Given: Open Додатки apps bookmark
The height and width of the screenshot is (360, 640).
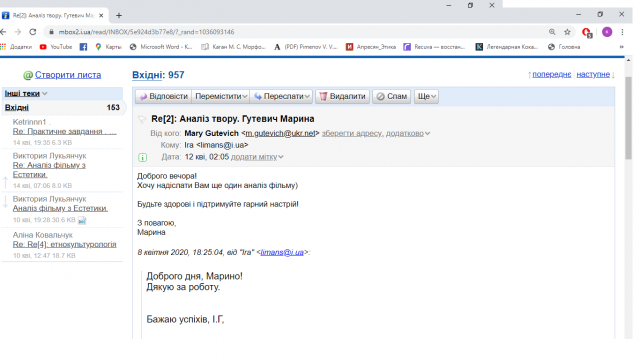Looking at the screenshot, I should pyautogui.click(x=16, y=47).
